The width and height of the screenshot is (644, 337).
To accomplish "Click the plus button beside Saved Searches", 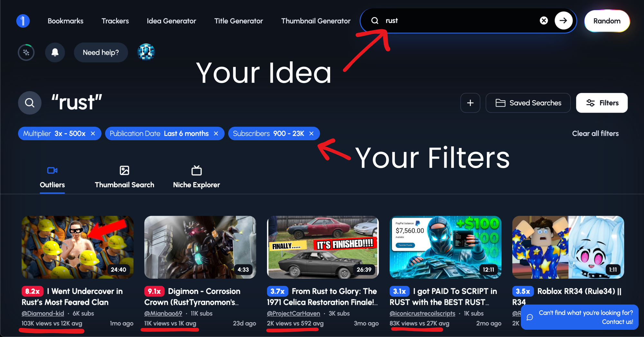I will [470, 103].
